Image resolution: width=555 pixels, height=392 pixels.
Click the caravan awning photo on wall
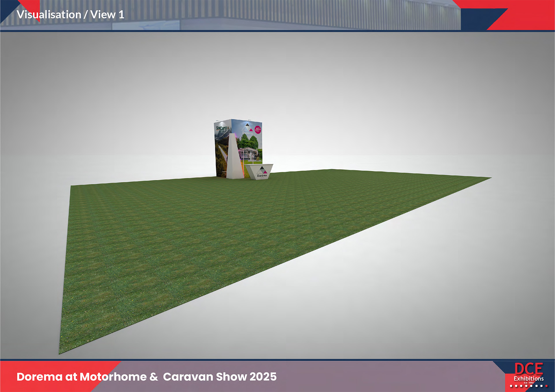248,153
